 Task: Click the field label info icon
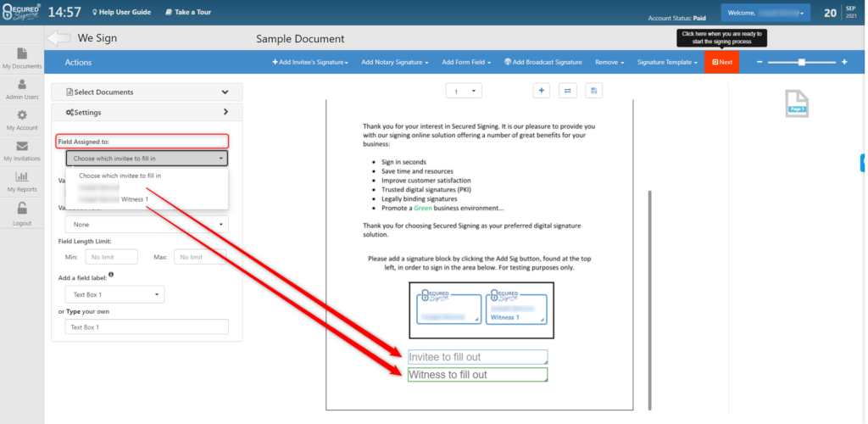click(x=111, y=275)
